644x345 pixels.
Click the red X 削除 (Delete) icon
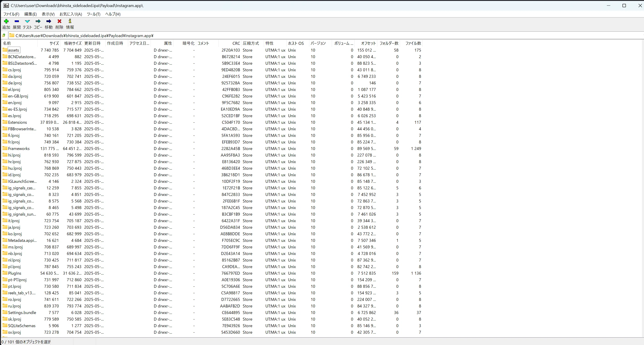59,21
